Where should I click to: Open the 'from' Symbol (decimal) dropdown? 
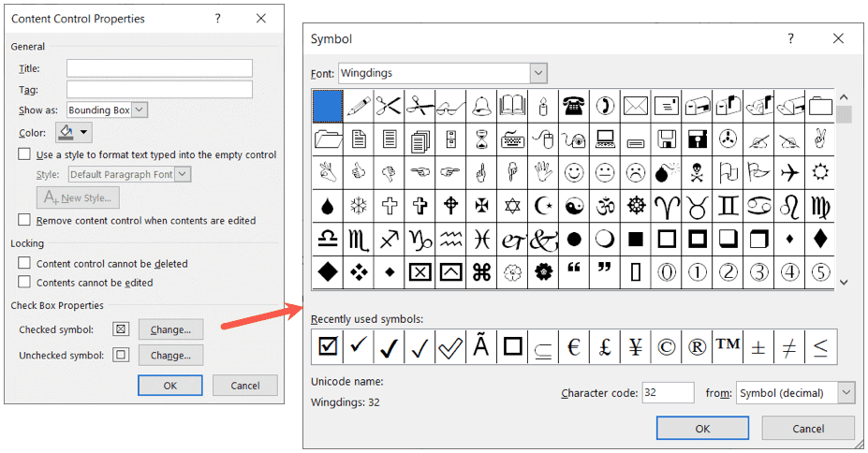pyautogui.click(x=846, y=393)
